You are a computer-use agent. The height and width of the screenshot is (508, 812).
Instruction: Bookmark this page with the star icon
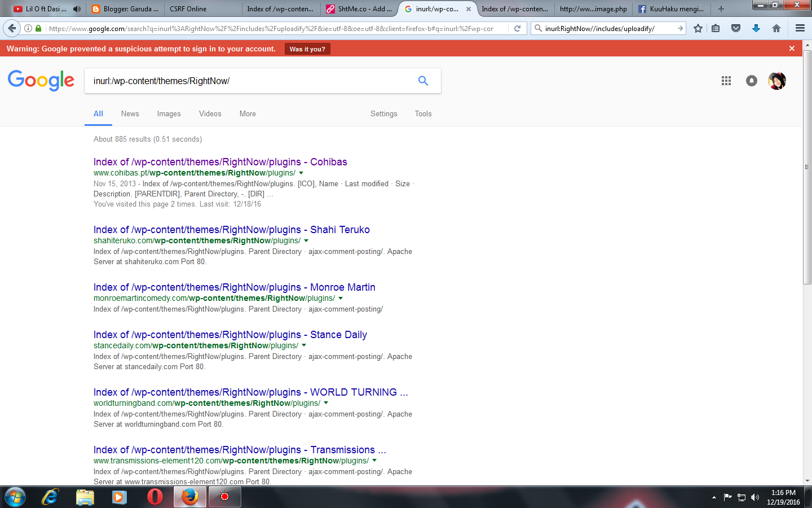point(698,28)
